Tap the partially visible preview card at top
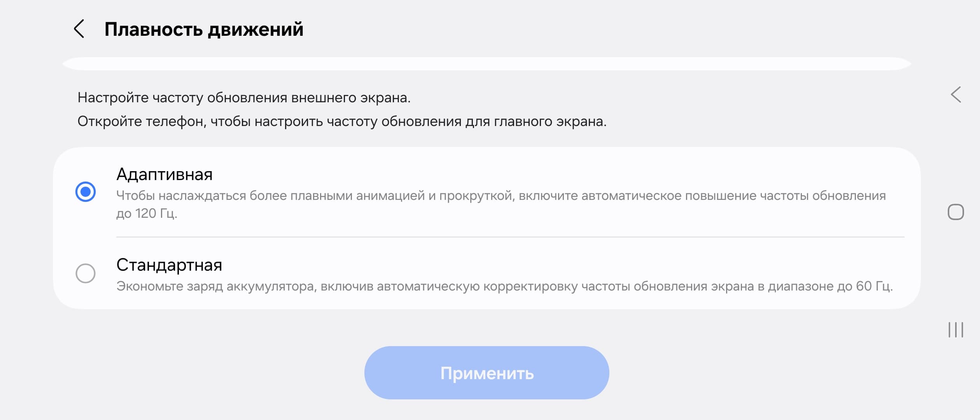 pos(486,64)
